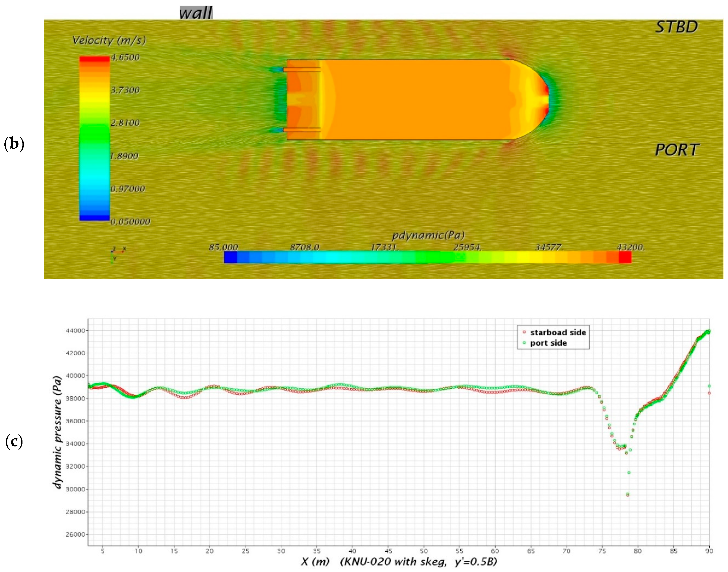Click the red top of the Velocity colorbar
The height and width of the screenshot is (572, 728).
coord(94,59)
